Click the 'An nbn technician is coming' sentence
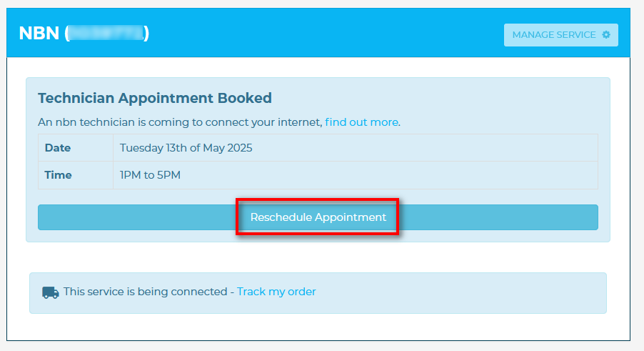644x351 pixels. click(x=180, y=122)
